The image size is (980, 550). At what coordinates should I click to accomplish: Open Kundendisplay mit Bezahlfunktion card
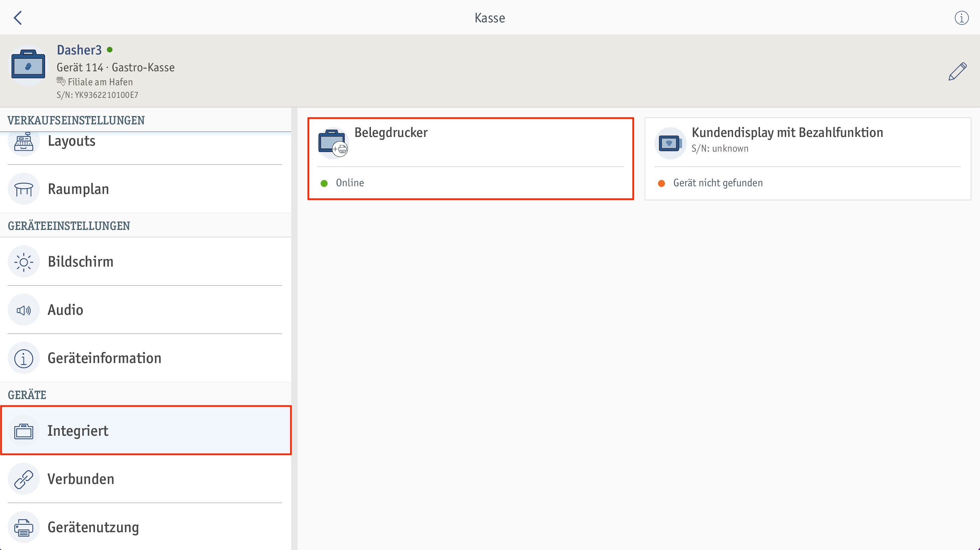808,159
